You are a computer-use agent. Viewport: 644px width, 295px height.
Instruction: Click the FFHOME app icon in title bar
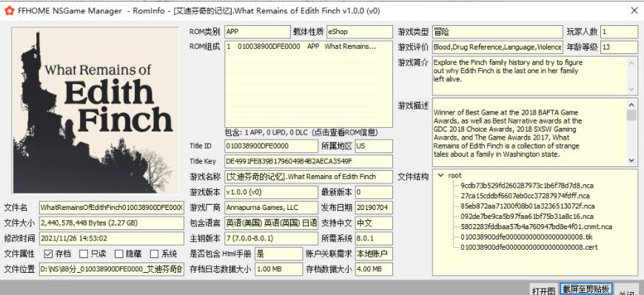tap(9, 10)
